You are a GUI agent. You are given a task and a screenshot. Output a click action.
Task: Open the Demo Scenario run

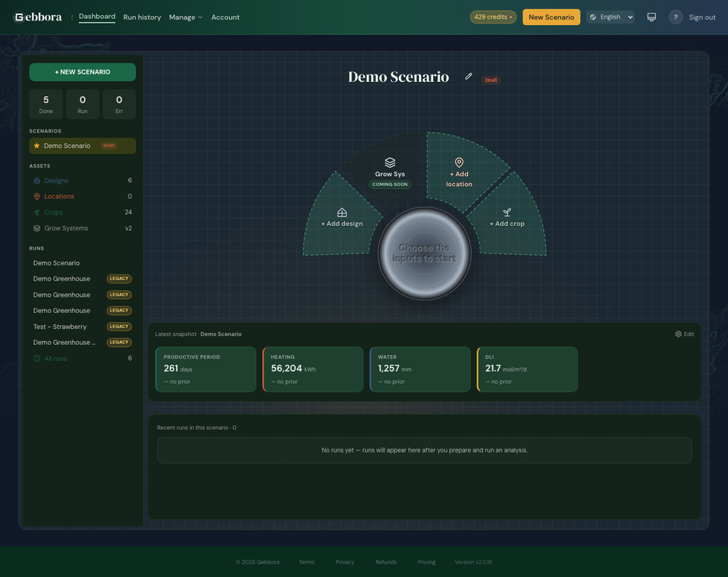pyautogui.click(x=83, y=263)
